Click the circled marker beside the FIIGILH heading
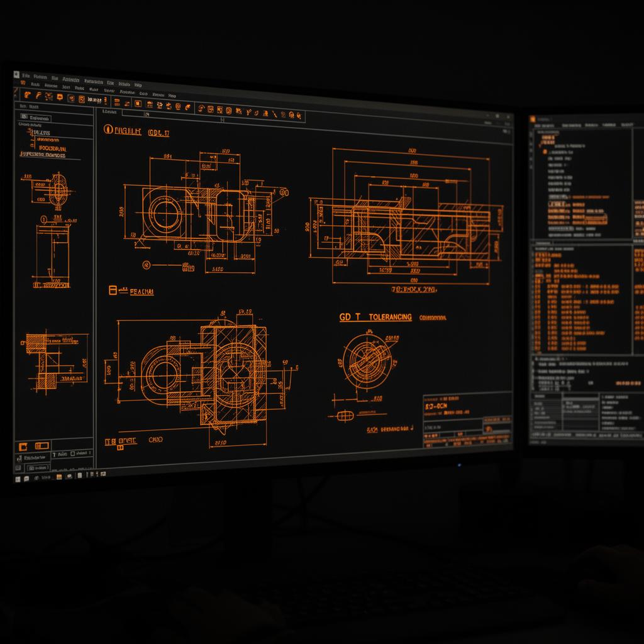This screenshot has height=644, width=644. (108, 130)
